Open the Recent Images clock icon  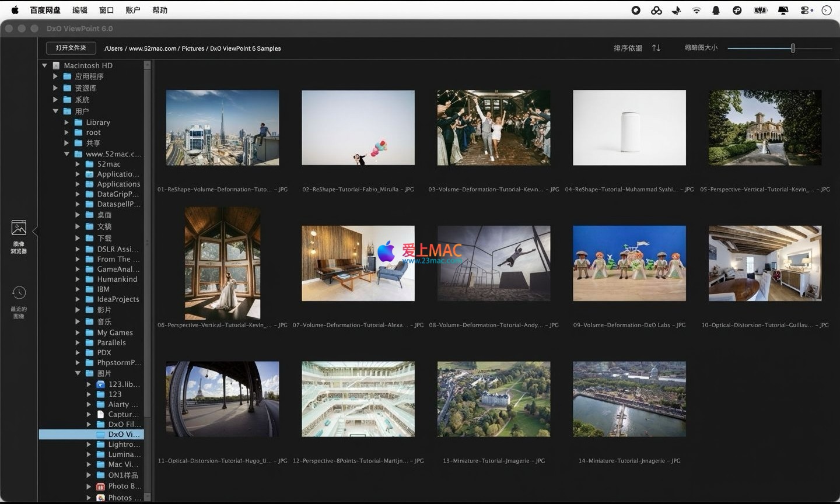tap(19, 293)
